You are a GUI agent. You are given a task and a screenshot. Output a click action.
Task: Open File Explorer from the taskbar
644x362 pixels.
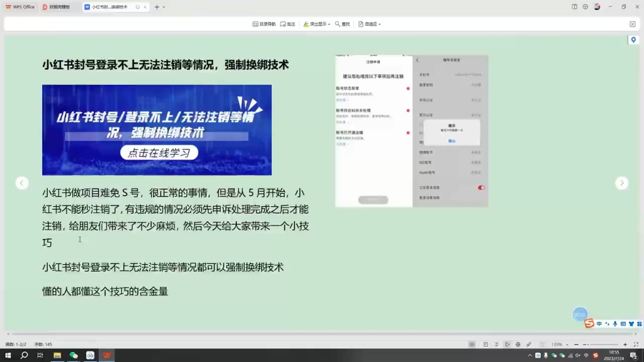click(x=57, y=356)
